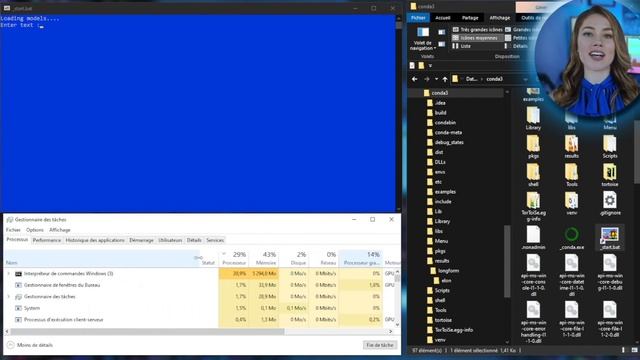This screenshot has height=360, width=640.
Task: Choose Très grandes icônes layout
Action: tap(477, 29)
